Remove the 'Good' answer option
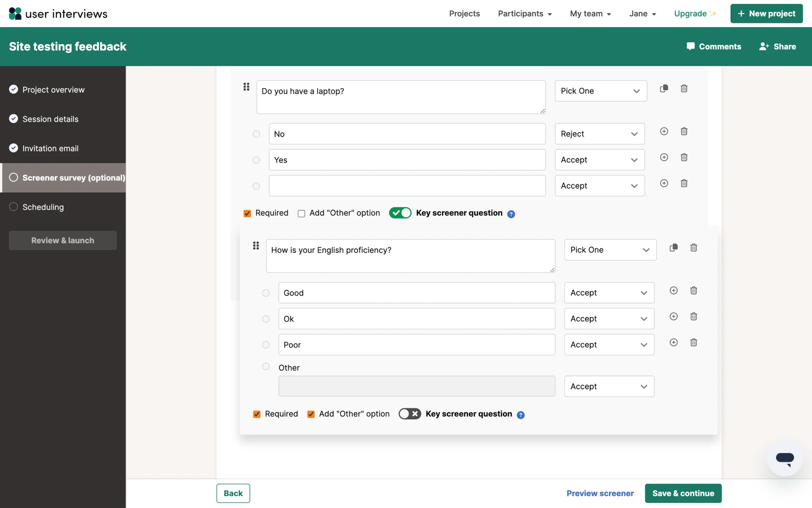This screenshot has height=508, width=812. pos(694,290)
